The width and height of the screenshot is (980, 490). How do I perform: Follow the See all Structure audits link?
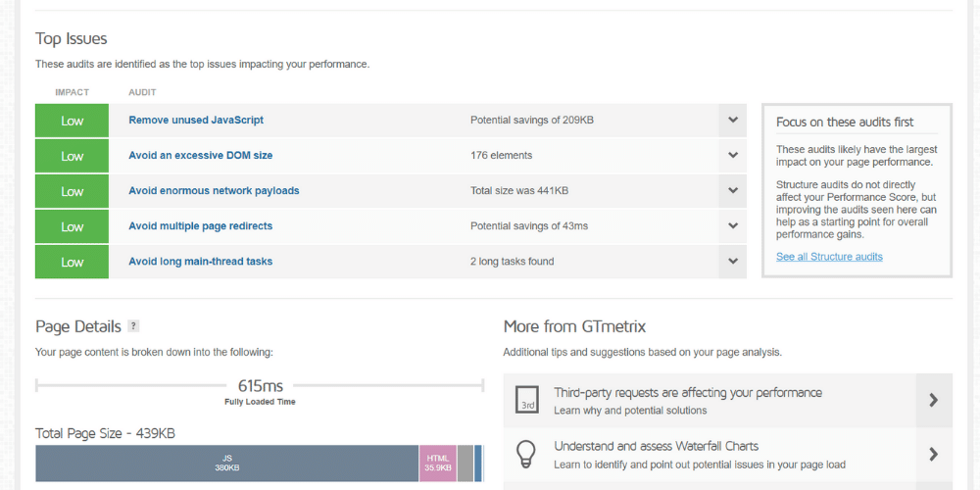829,257
